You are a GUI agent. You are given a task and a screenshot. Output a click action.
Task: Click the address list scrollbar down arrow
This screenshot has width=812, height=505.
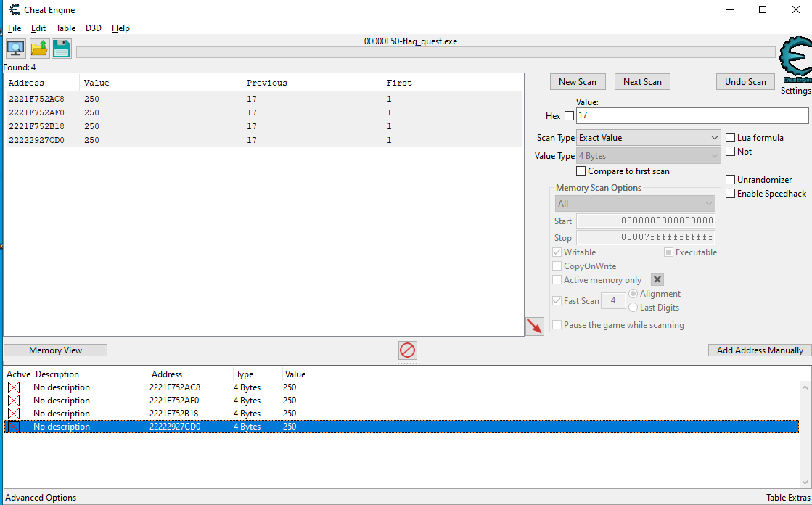pos(805,482)
